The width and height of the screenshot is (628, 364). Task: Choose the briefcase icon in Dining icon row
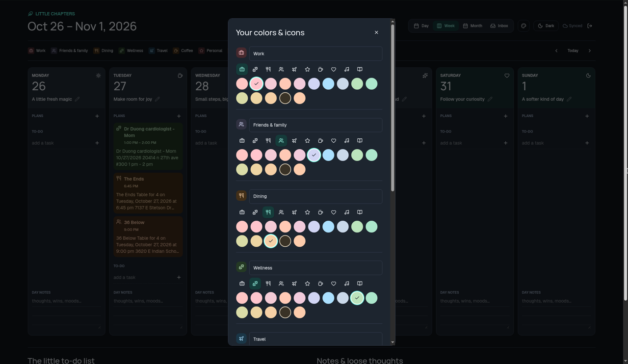(x=242, y=212)
